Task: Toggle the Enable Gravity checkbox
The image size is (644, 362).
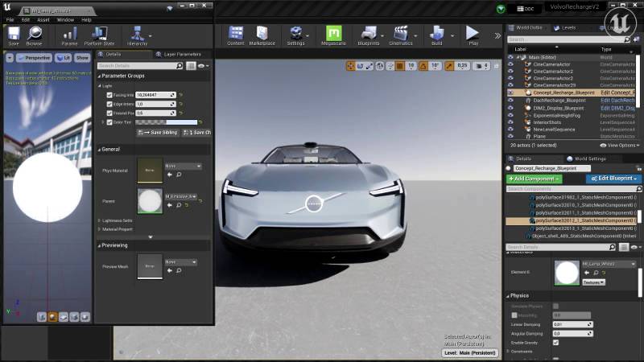Action: click(555, 342)
